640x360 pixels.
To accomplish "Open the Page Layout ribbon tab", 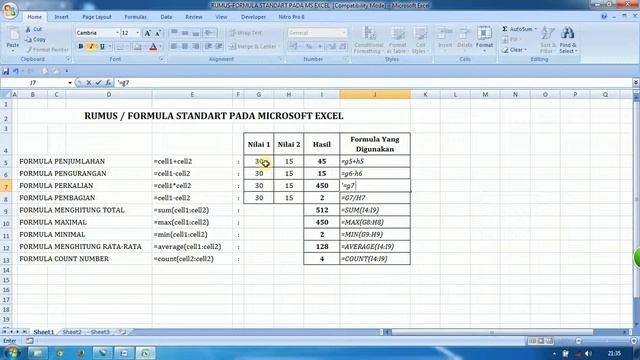I will point(97,17).
